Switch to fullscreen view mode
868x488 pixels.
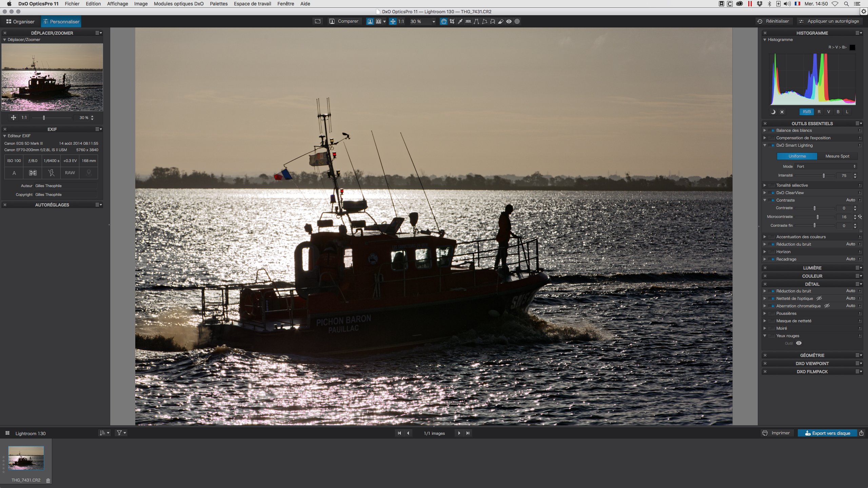[318, 21]
